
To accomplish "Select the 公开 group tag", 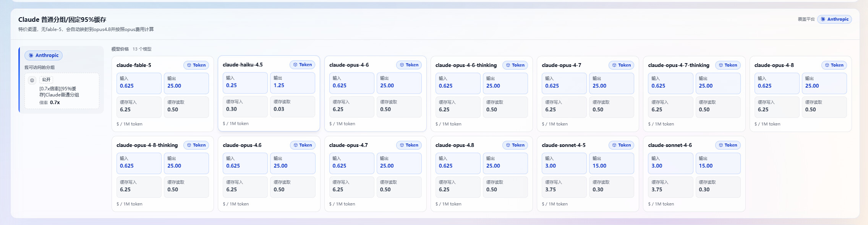I will click(46, 80).
